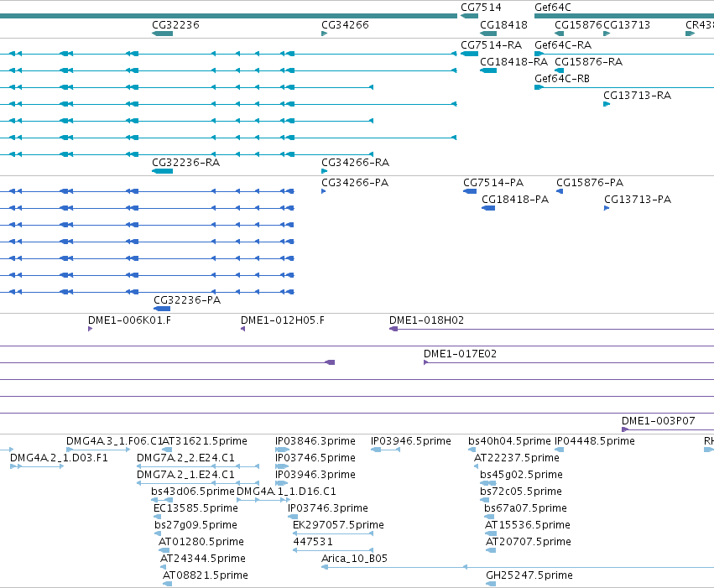
Task: Click the 447531 EST feature
Action: [x=333, y=550]
